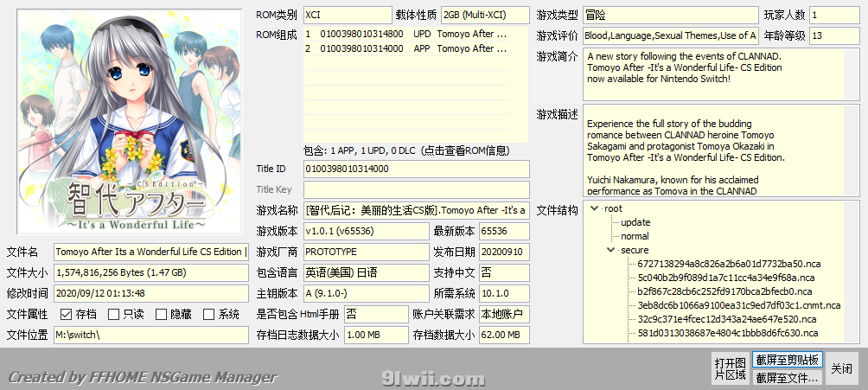Select the secure folder label in tree
Image resolution: width=868 pixels, height=390 pixels.
pos(635,251)
